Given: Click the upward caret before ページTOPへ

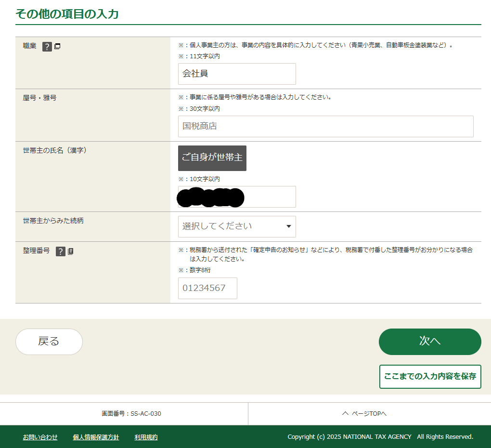Looking at the screenshot, I should (x=345, y=414).
